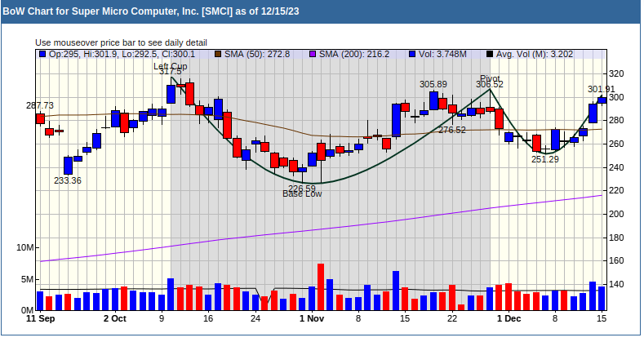Click the blue Vol legend square

[412, 54]
